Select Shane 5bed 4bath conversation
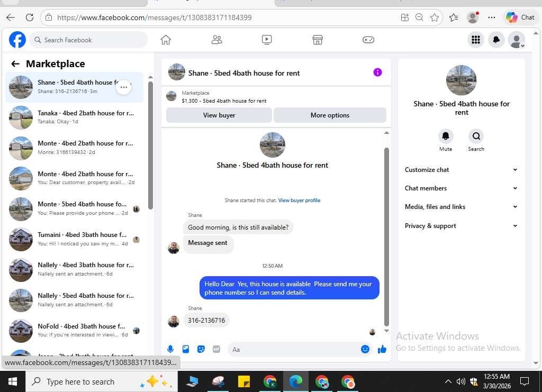542x392 pixels. (x=74, y=87)
